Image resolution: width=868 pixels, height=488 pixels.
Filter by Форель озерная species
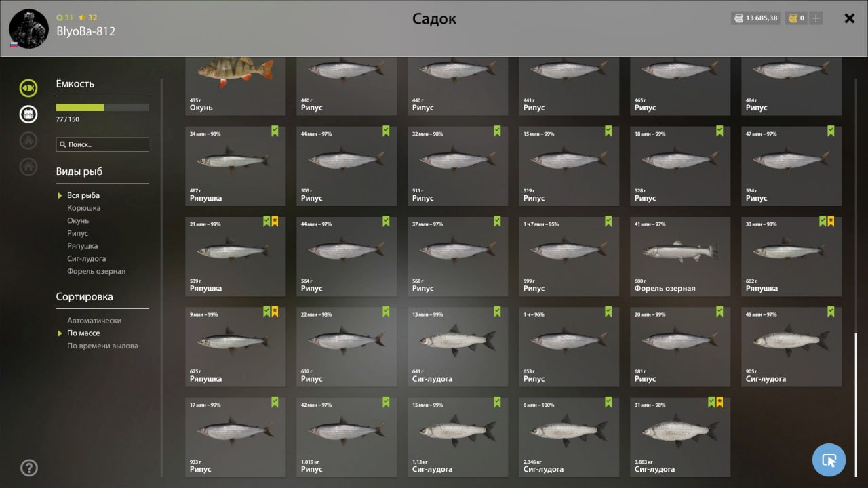click(x=96, y=271)
